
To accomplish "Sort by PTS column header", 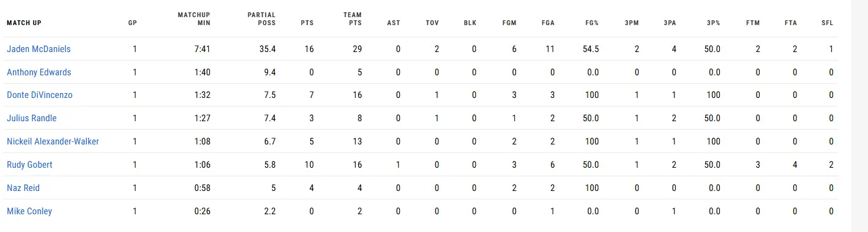I will coord(307,23).
